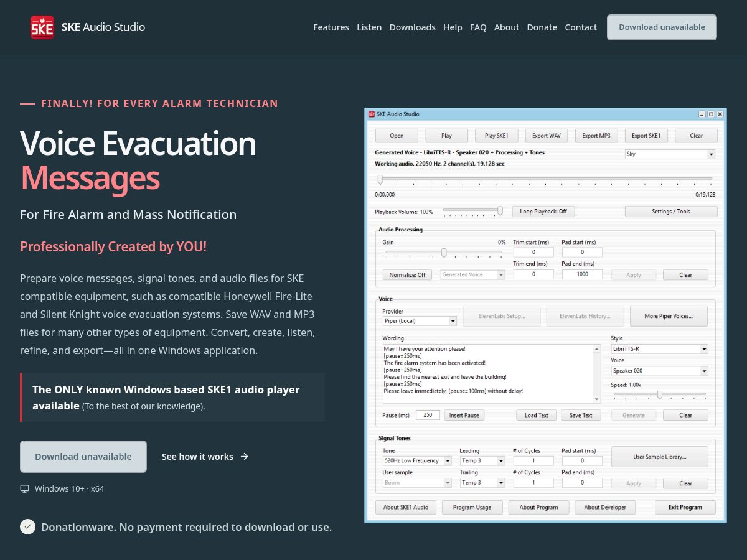Viewport: 747px width, 560px height.
Task: Click the checkmark icon beside Donationware
Action: click(x=27, y=526)
